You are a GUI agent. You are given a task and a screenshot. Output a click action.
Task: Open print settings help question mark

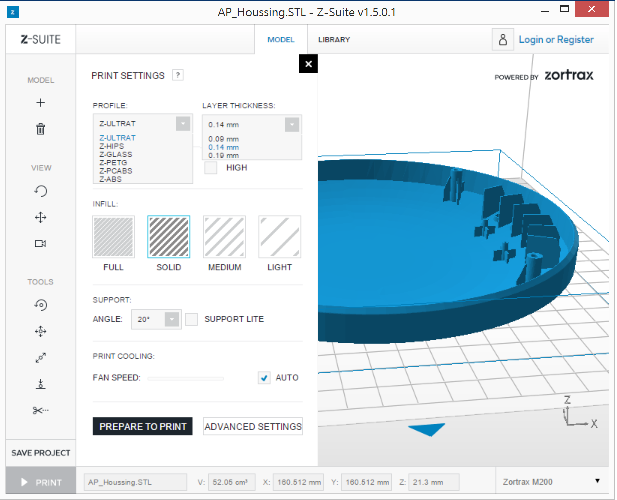(178, 75)
